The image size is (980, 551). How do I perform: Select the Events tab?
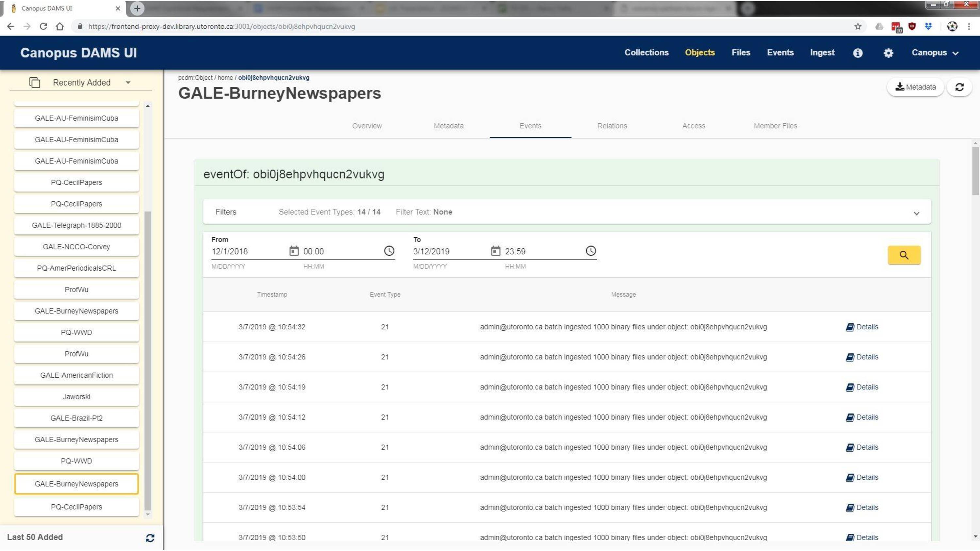tap(530, 126)
